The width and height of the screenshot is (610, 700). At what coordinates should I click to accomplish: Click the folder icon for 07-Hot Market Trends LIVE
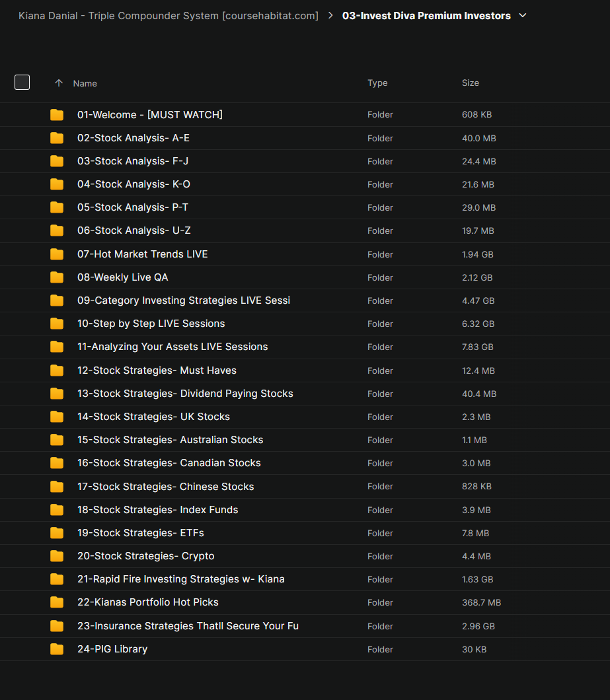(x=57, y=254)
